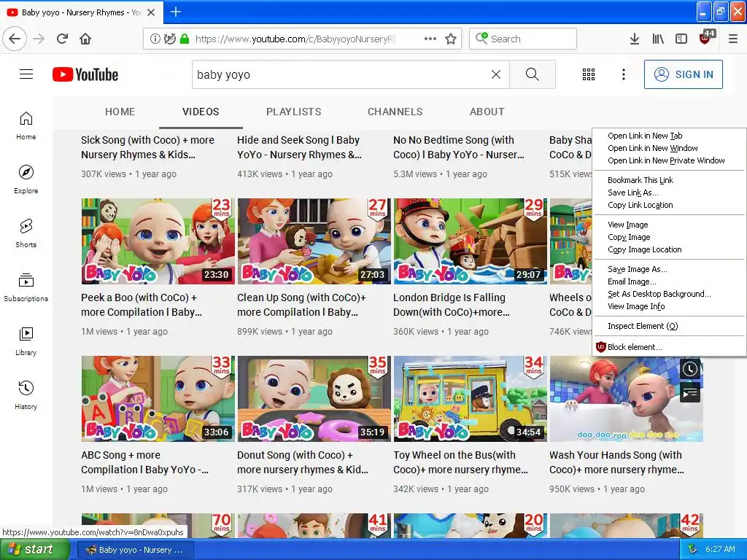Submit search with magnifier button

pos(532,74)
